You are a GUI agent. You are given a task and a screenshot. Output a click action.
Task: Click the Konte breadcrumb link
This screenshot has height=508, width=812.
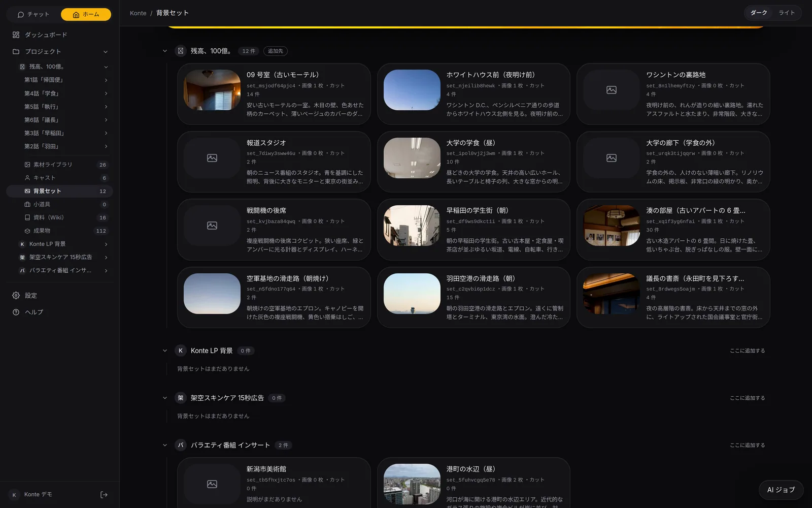click(138, 13)
